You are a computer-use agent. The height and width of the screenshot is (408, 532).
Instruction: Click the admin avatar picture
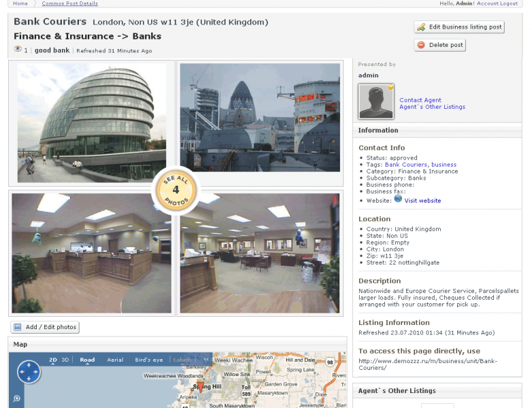point(376,101)
